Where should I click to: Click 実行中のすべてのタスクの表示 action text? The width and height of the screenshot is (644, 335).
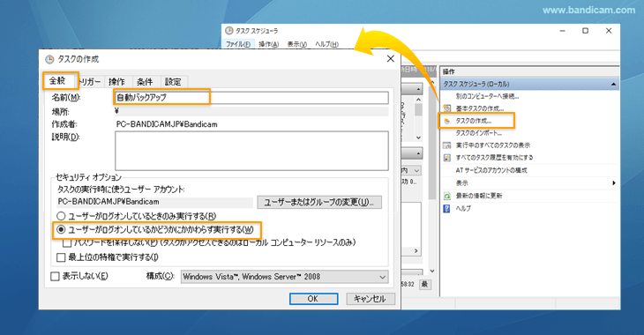pos(493,145)
